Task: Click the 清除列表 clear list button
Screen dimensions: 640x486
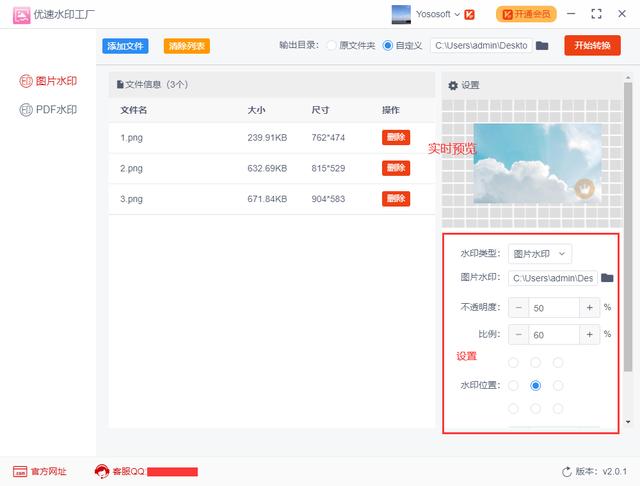Action: (187, 46)
